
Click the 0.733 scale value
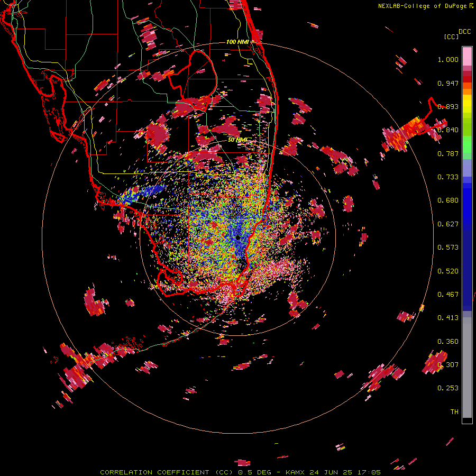pos(448,177)
